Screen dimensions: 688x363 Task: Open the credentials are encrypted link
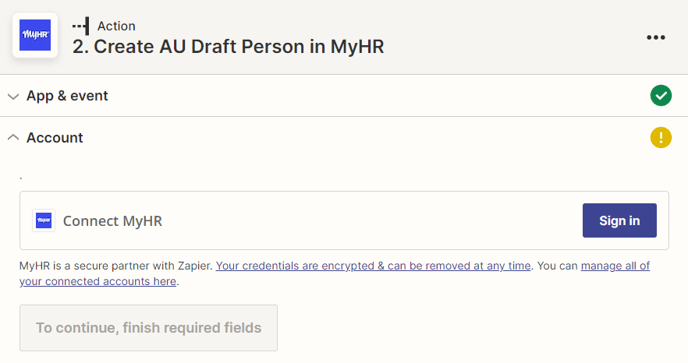pos(373,266)
